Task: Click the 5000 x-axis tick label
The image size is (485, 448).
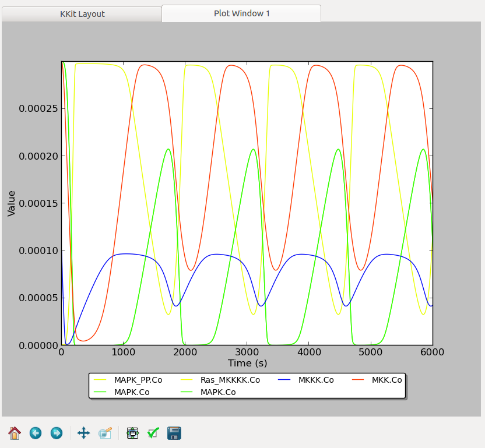Action: (x=371, y=352)
